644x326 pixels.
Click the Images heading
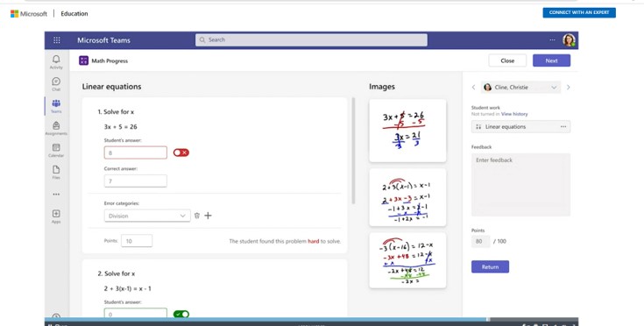coord(382,87)
